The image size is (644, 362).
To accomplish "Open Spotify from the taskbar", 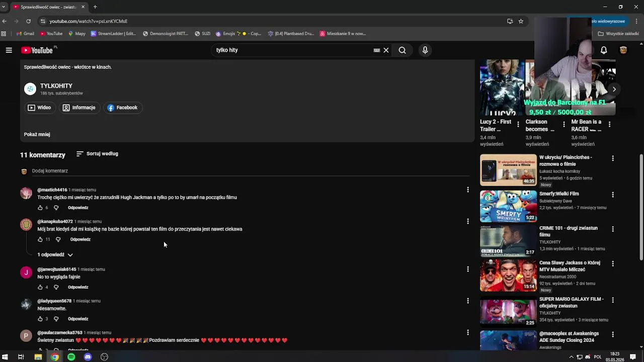I will [x=71, y=357].
